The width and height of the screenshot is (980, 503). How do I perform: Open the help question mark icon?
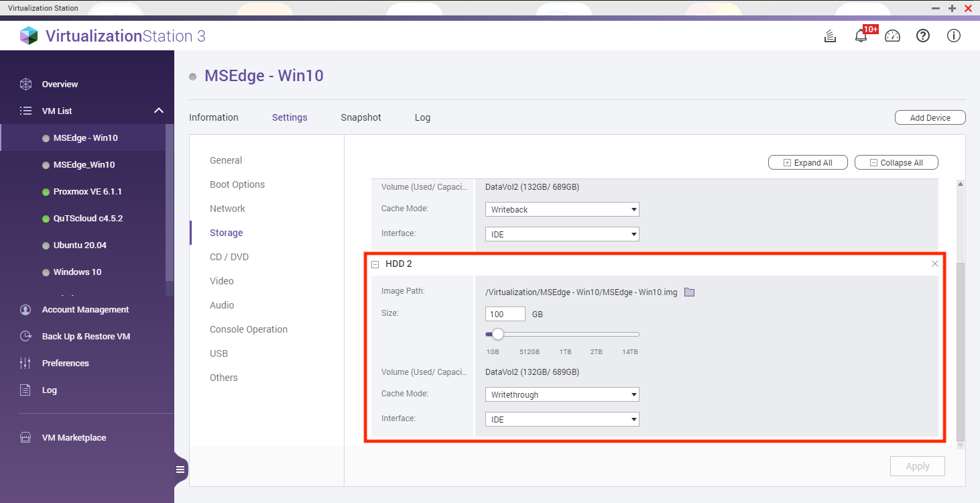click(923, 36)
